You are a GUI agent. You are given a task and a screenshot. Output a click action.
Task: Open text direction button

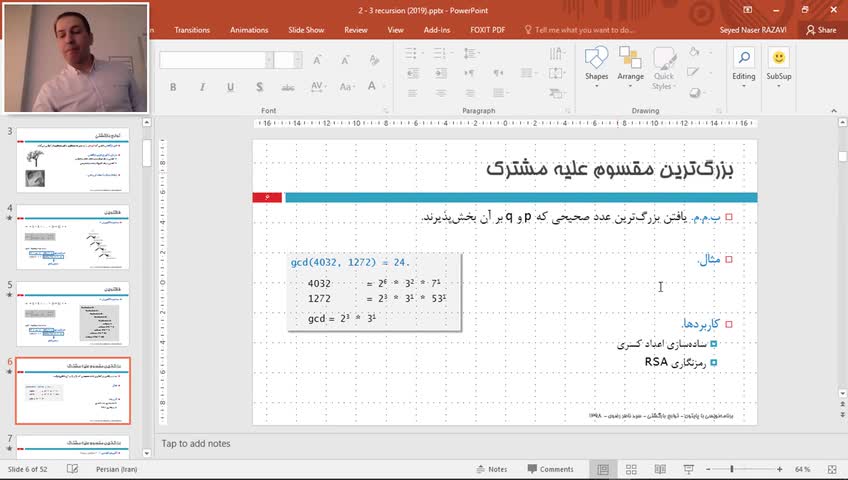point(556,53)
